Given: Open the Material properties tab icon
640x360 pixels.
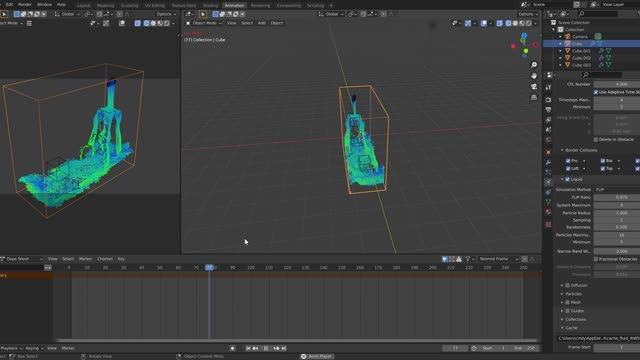Looking at the screenshot, I should click(548, 212).
